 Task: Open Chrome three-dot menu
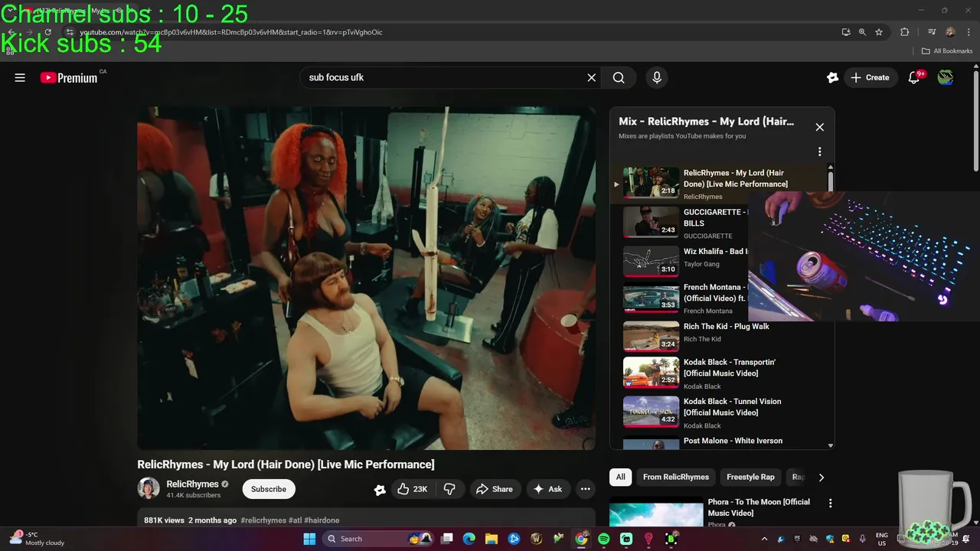969,32
